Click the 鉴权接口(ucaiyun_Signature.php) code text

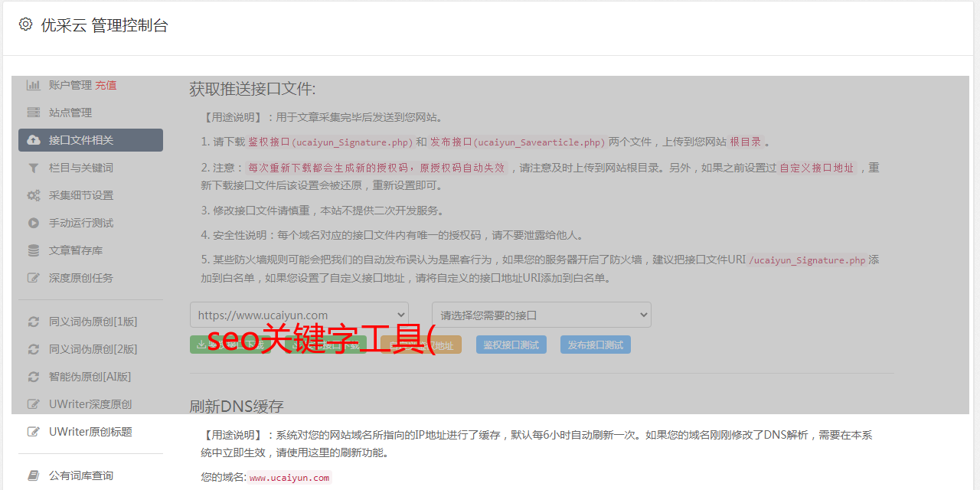click(x=330, y=142)
